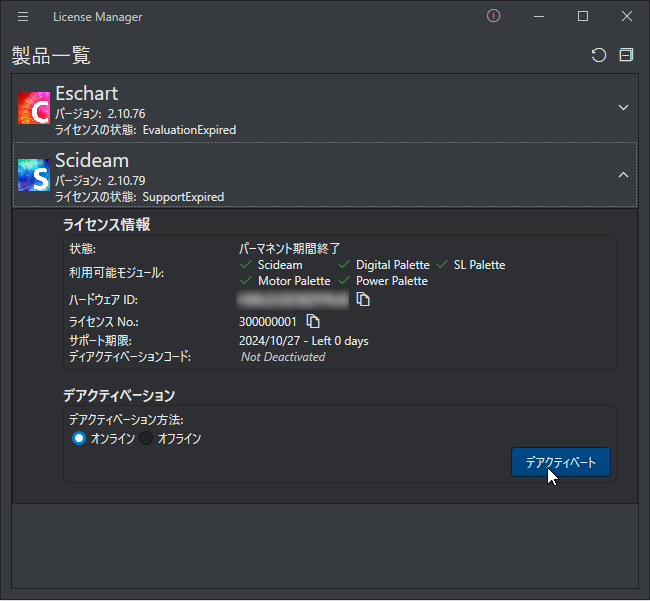Viewport: 650px width, 601px height.
Task: Click the Motor Palette module checkmark
Action: [x=246, y=281]
